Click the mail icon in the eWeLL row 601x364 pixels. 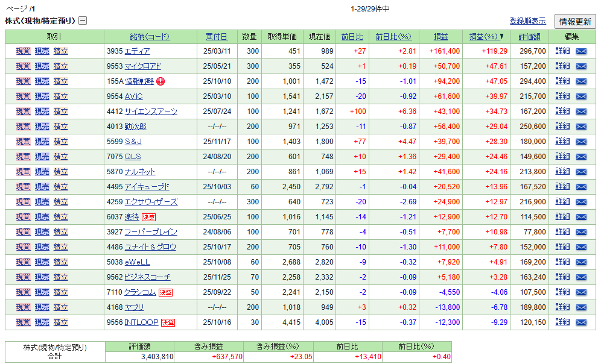point(581,262)
